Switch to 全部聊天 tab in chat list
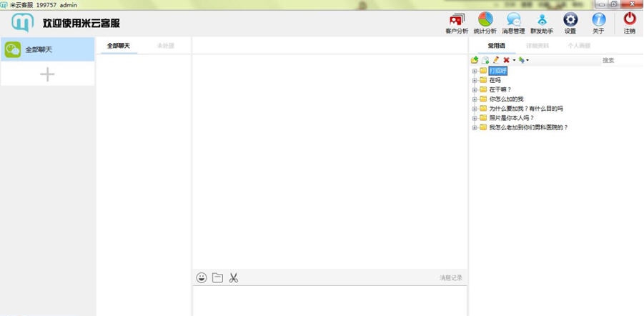The height and width of the screenshot is (316, 644). point(118,46)
